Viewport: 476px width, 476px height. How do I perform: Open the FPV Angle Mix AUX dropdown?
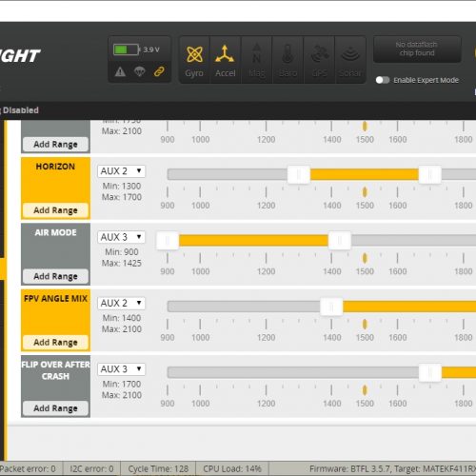coord(121,303)
